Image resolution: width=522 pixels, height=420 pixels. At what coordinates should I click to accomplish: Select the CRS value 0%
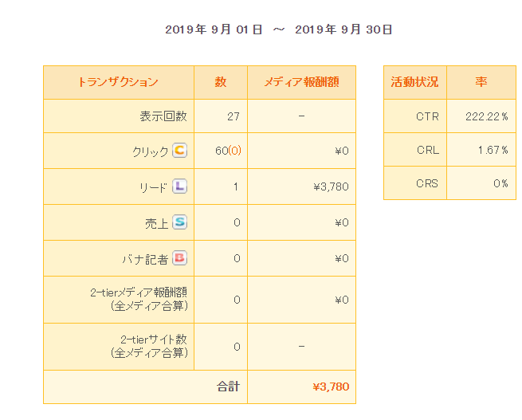point(501,183)
